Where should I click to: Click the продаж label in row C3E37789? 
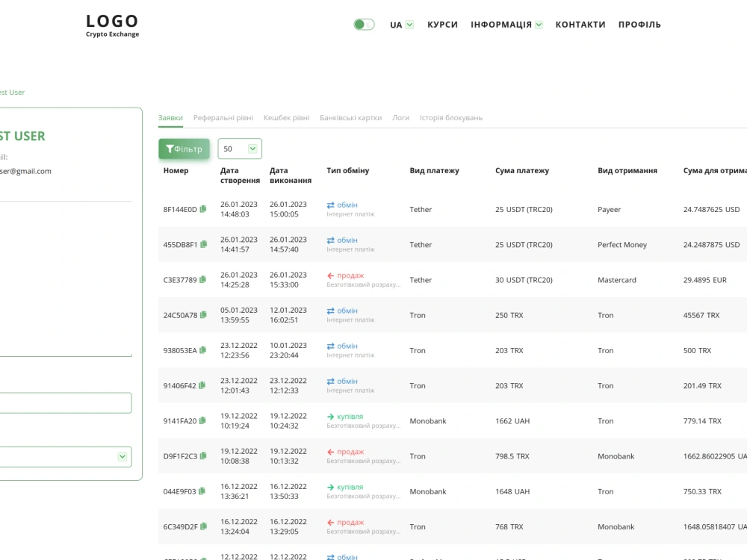(350, 276)
